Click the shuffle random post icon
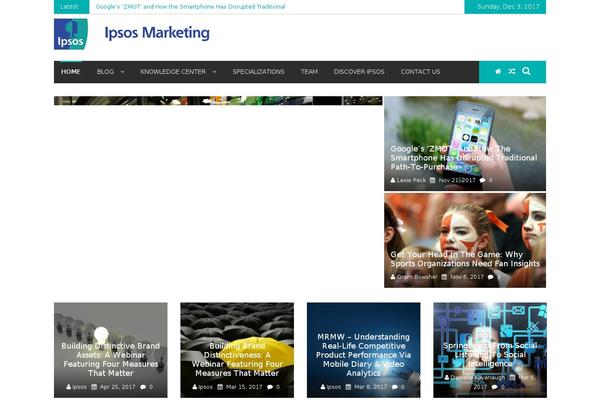 tap(512, 72)
